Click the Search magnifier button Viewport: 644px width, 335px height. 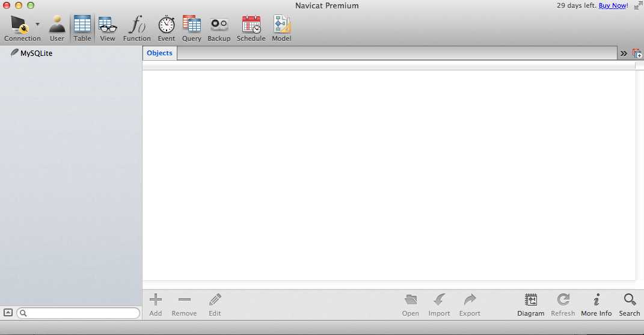pos(630,304)
